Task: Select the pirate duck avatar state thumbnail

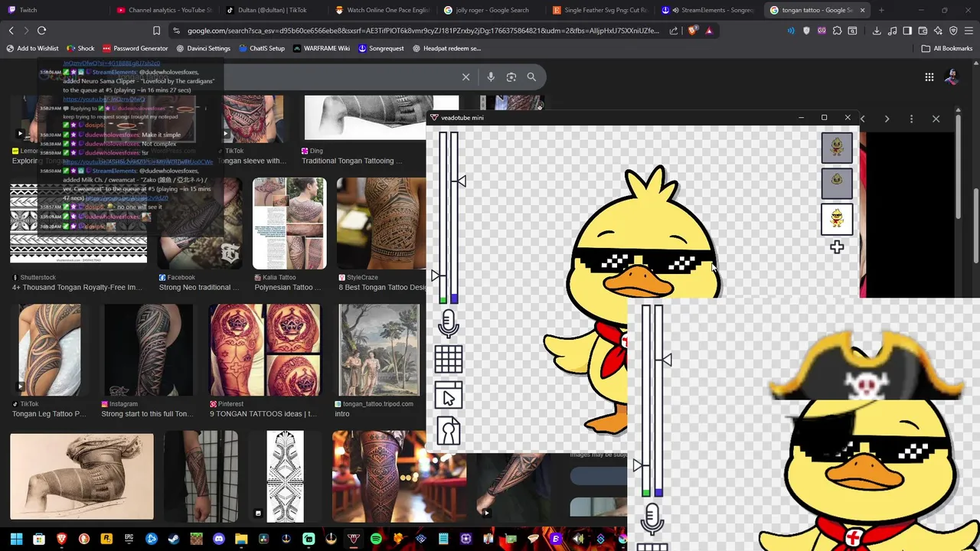Action: (x=837, y=219)
